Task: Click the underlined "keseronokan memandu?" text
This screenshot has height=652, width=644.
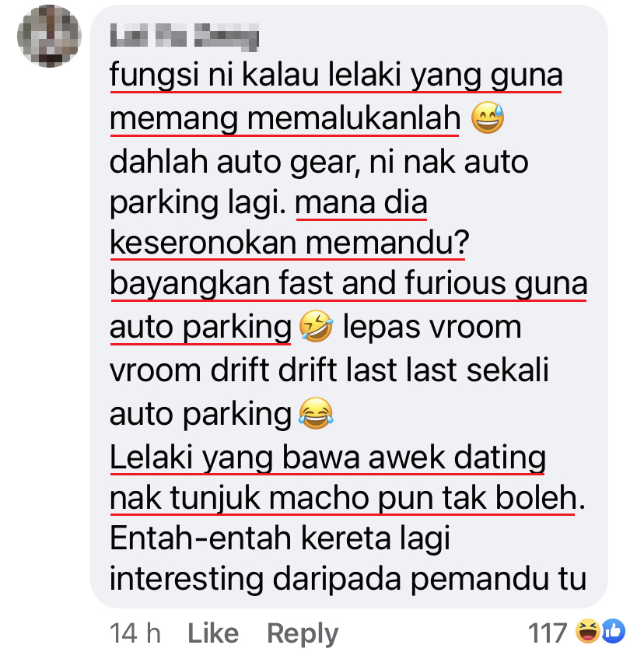Action: (x=289, y=243)
